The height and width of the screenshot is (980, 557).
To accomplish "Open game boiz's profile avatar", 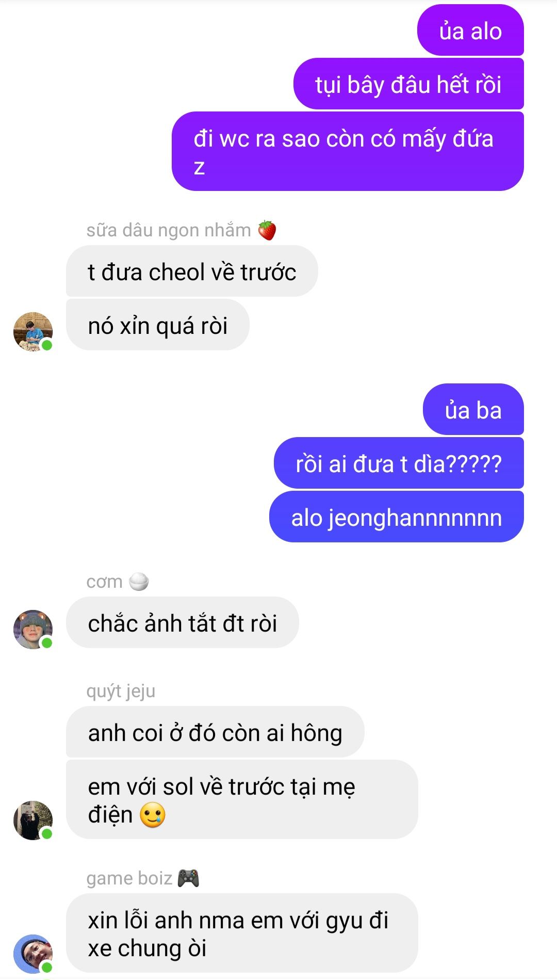I will pos(33,954).
